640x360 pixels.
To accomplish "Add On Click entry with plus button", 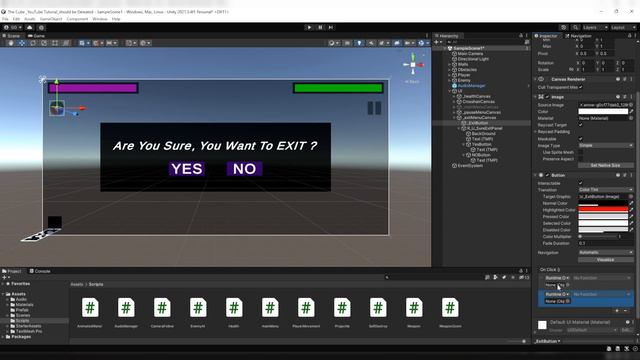I will (x=617, y=311).
